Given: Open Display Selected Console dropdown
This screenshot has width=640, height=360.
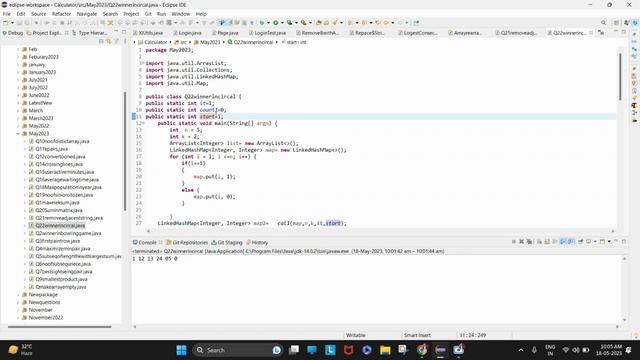Looking at the screenshot, I should point(595,242).
